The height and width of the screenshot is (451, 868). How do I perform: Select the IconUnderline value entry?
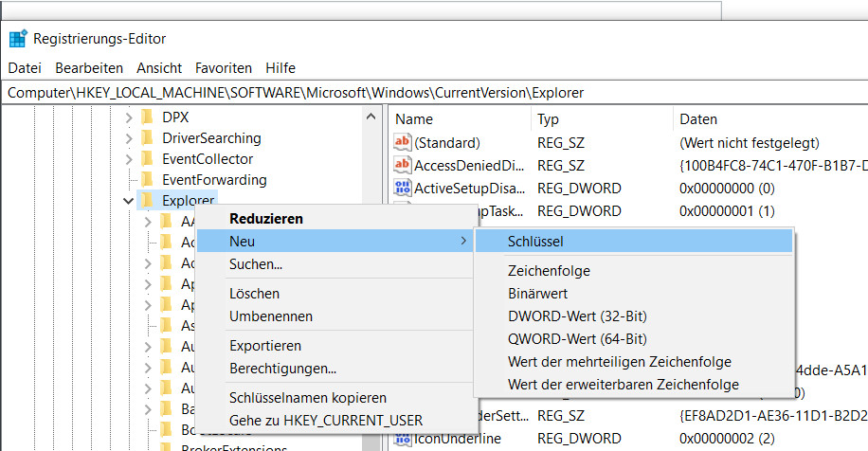[x=458, y=440]
